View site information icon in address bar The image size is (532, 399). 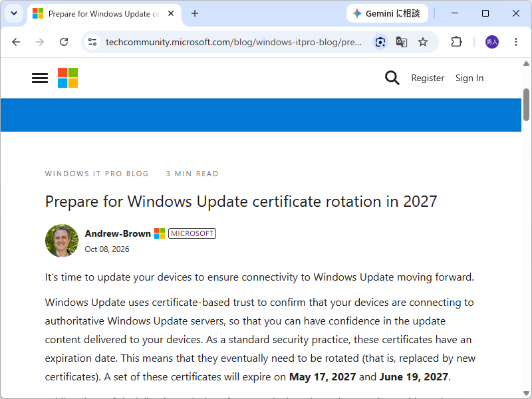click(92, 42)
